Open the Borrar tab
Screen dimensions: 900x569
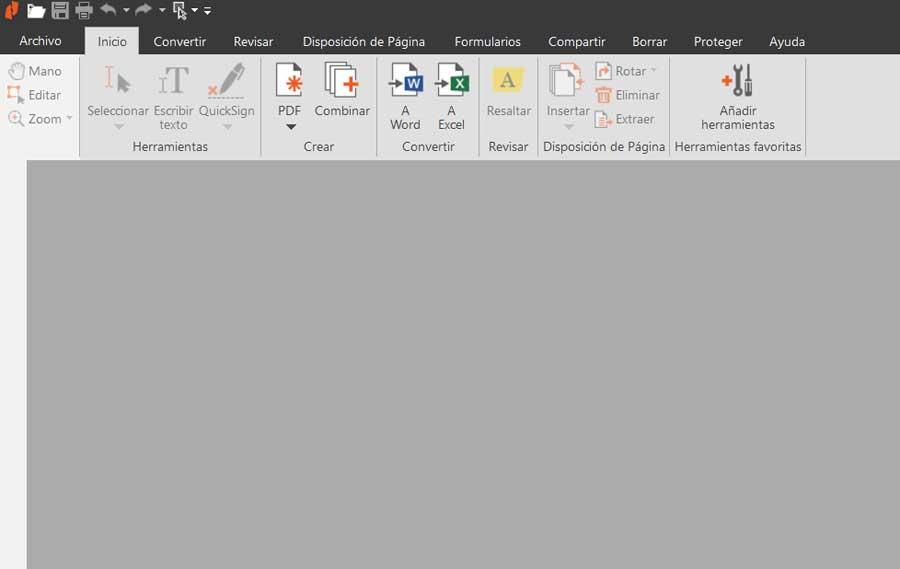click(649, 41)
